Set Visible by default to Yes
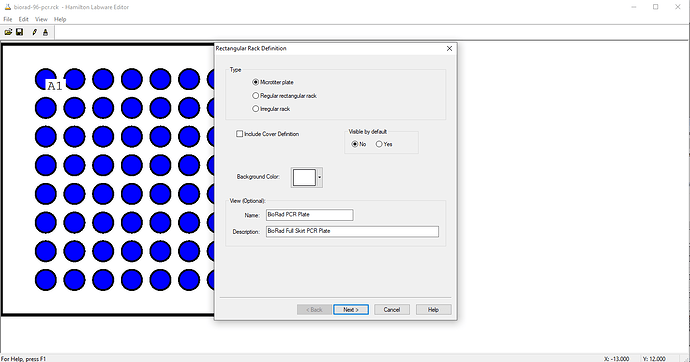The height and width of the screenshot is (362, 690). pyautogui.click(x=379, y=144)
